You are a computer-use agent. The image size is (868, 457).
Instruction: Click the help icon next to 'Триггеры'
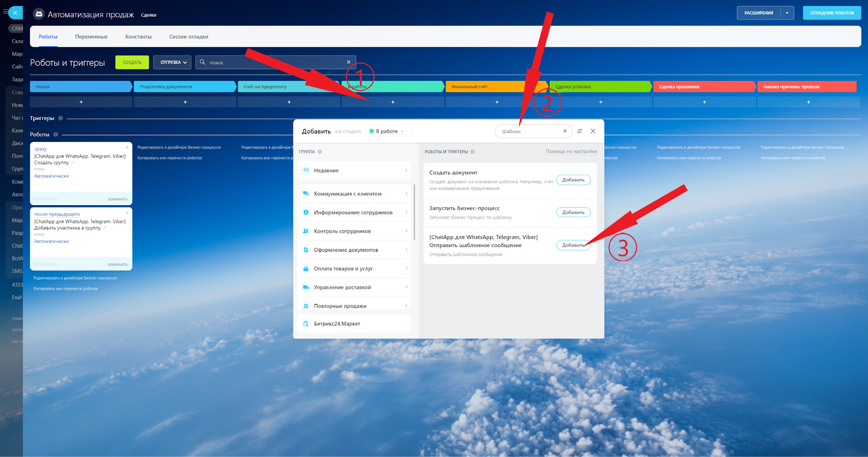click(60, 118)
